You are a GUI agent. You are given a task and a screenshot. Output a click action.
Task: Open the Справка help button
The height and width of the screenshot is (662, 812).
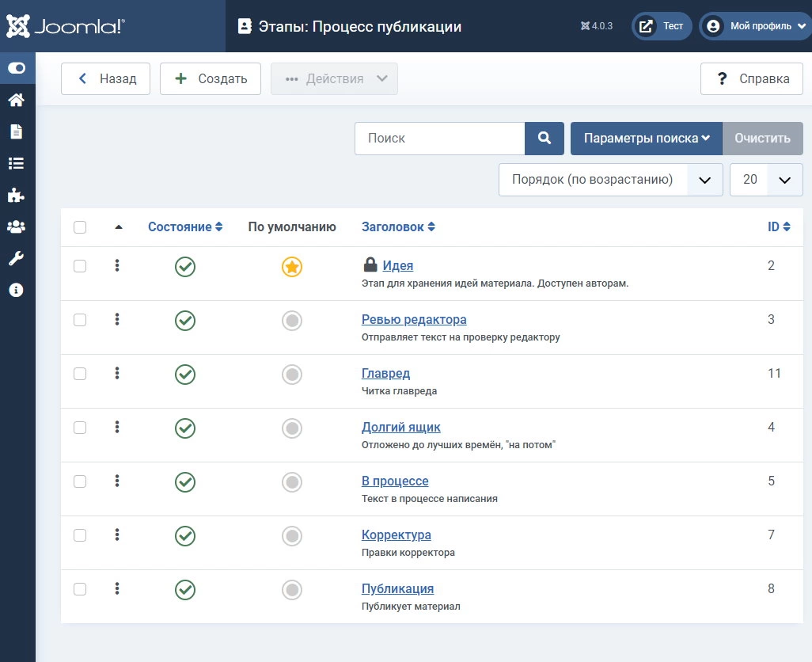[x=752, y=78]
